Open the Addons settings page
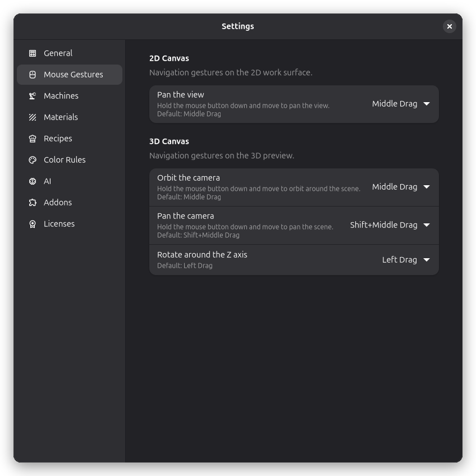Viewport: 476px width, 476px height. [70, 203]
